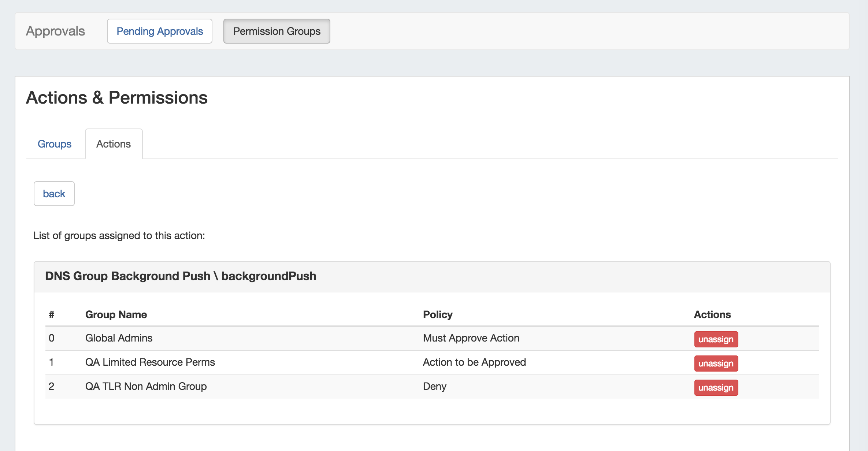
Task: Click the QA Limited Resource Perms name
Action: [x=150, y=362]
